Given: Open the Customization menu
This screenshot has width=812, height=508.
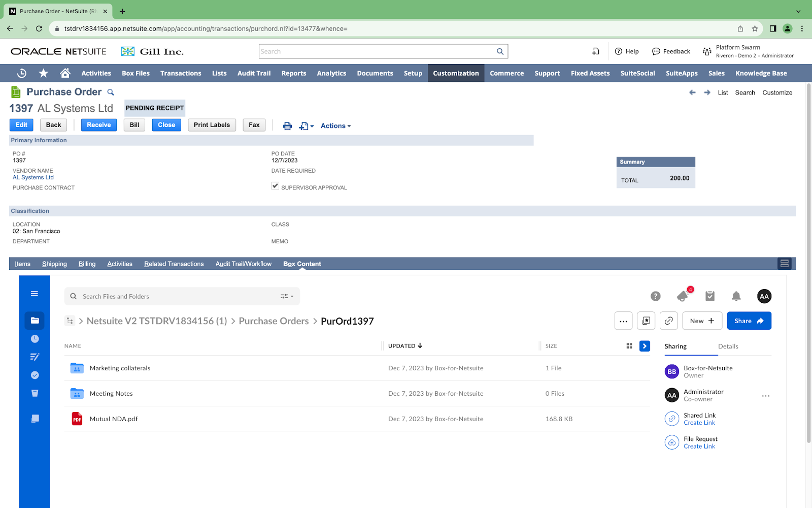Looking at the screenshot, I should tap(456, 73).
